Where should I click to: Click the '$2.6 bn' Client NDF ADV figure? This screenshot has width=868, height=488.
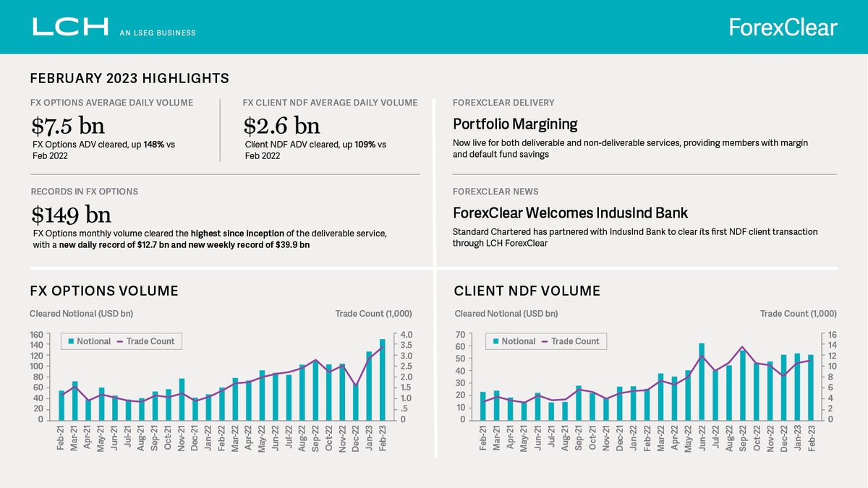[x=282, y=125]
